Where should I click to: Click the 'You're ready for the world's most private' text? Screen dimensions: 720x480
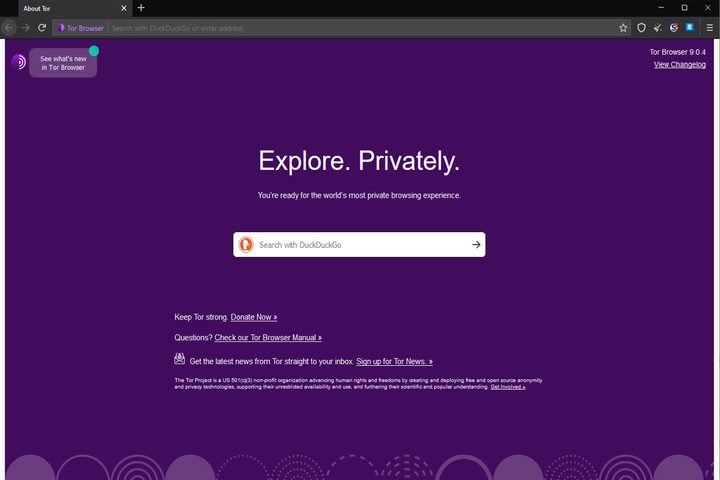359,195
